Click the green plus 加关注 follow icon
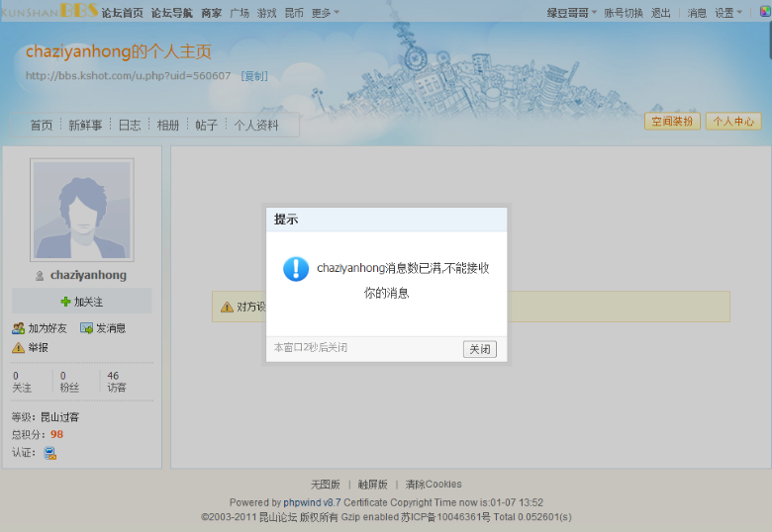 [x=65, y=302]
